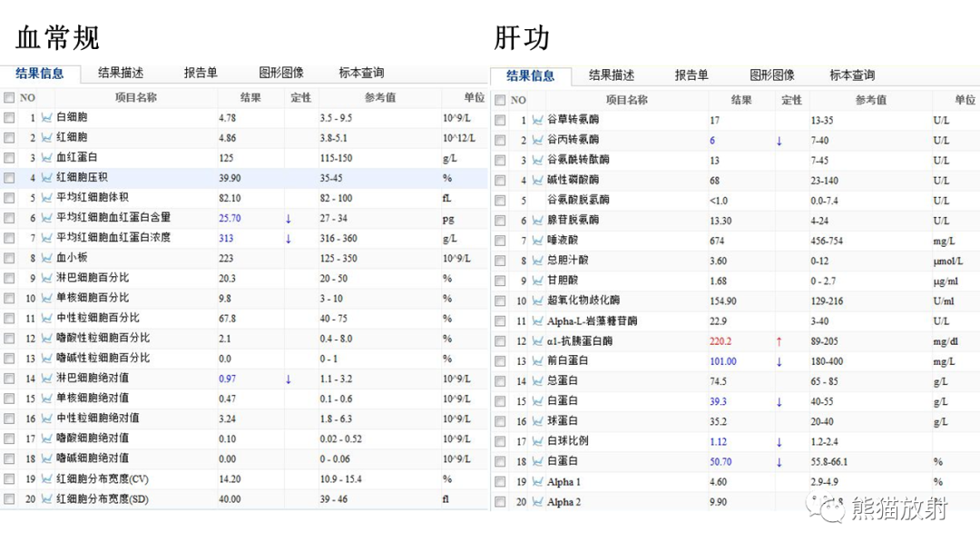The height and width of the screenshot is (552, 980).
Task: Click 结果 column header in 肝功 table
Action: click(741, 100)
